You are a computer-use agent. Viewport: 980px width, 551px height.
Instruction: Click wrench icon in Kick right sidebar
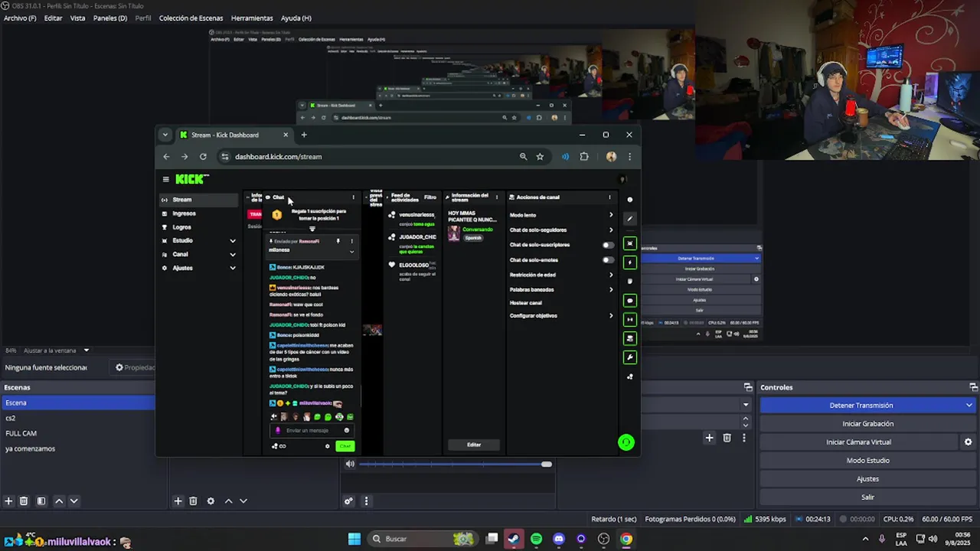630,357
